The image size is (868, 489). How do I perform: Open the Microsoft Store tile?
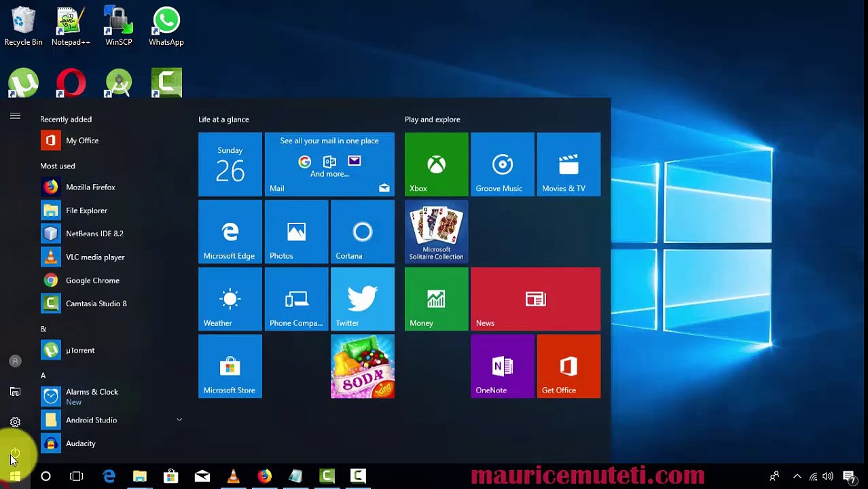click(x=230, y=366)
